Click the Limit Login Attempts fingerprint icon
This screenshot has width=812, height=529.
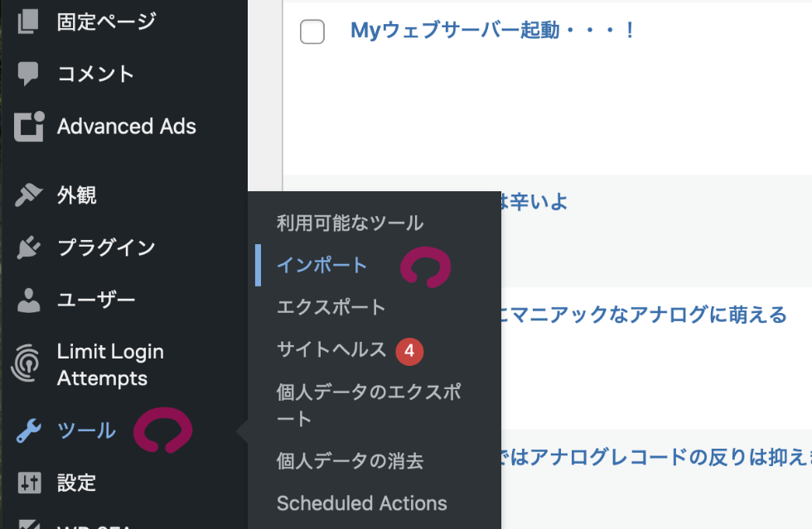(28, 365)
